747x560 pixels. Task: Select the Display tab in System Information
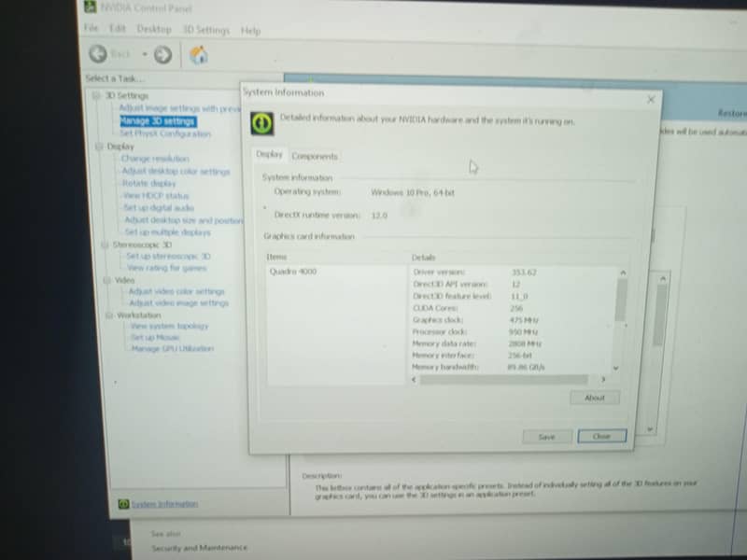point(269,155)
